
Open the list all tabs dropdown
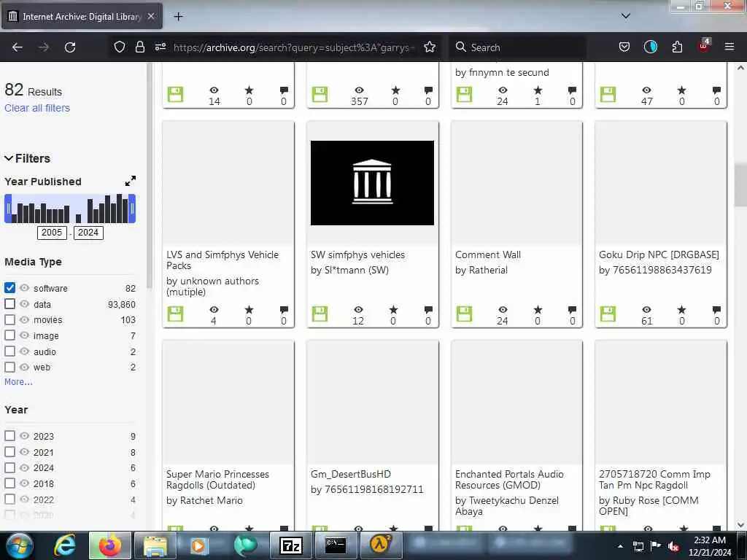[x=626, y=16]
